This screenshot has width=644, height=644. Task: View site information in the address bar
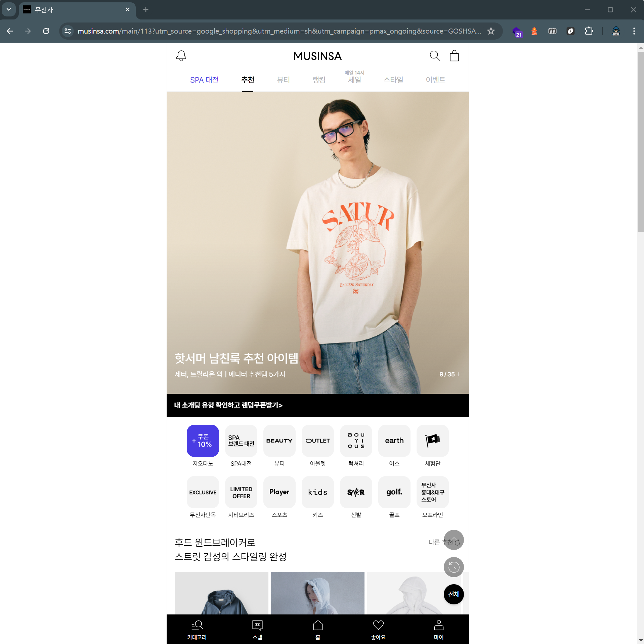click(x=68, y=31)
